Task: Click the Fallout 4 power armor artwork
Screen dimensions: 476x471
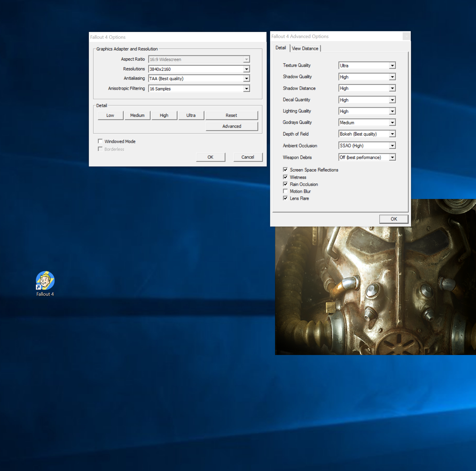Action: (375, 290)
